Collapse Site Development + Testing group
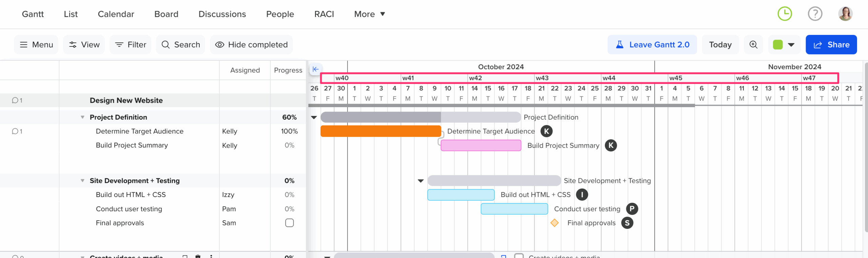 [82, 181]
